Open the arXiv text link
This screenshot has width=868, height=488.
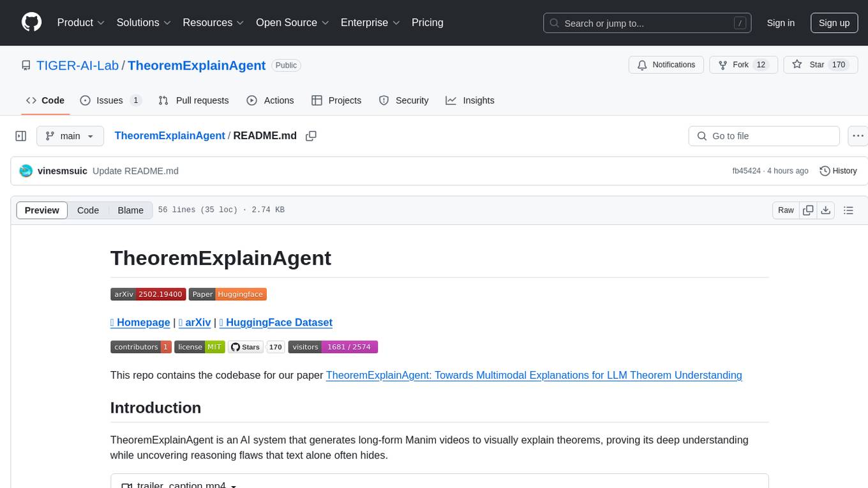tap(195, 323)
